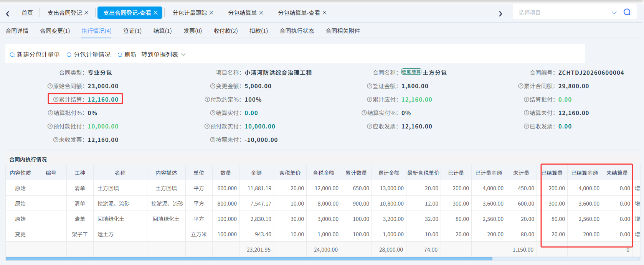Image resolution: width=644 pixels, height=265 pixels.
Task: Open the 收付款(2) sub-tab
Action: pyautogui.click(x=226, y=31)
